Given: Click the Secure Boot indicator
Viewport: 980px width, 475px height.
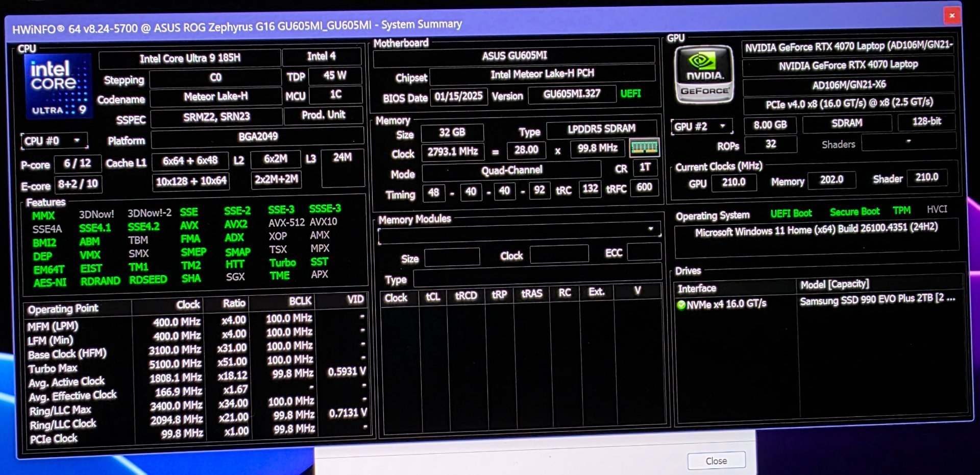Looking at the screenshot, I should tap(854, 212).
